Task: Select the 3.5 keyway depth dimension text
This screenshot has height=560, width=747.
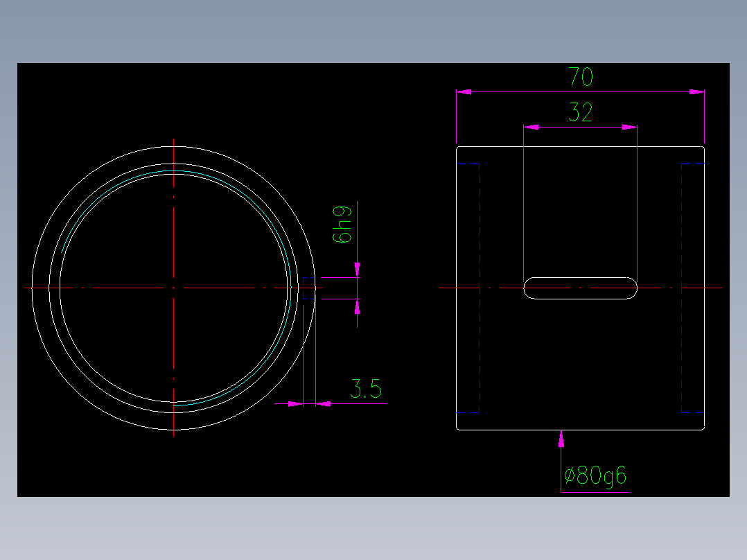Action: pyautogui.click(x=366, y=389)
